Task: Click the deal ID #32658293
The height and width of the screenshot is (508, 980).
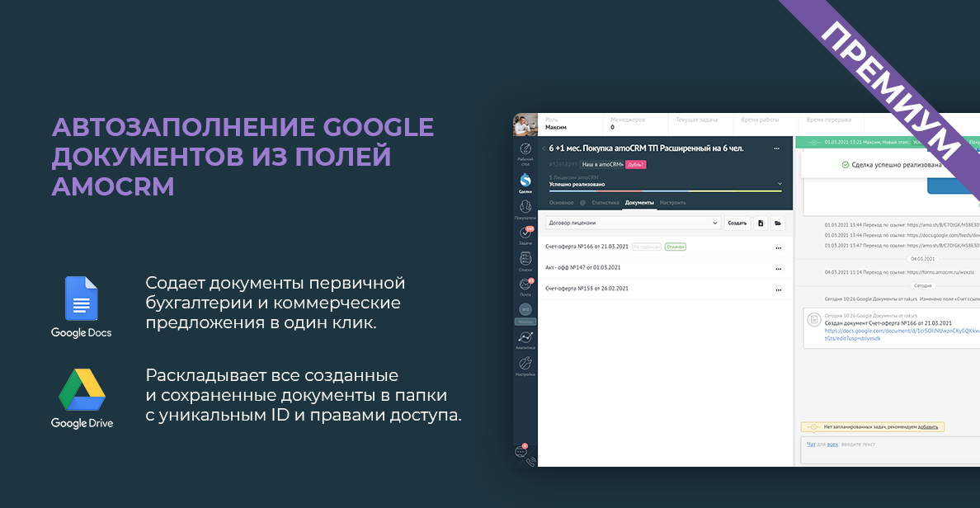Action: coord(563,164)
